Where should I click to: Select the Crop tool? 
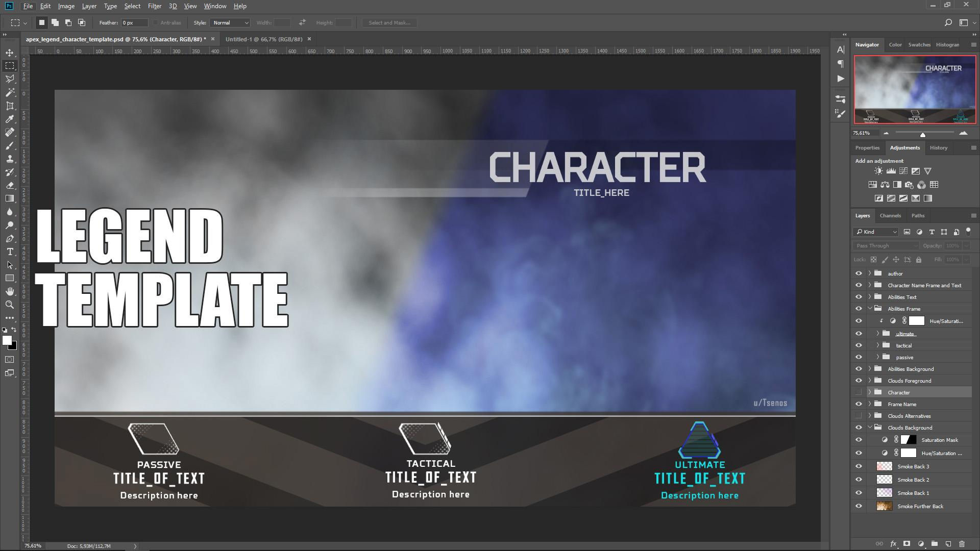coord(10,106)
